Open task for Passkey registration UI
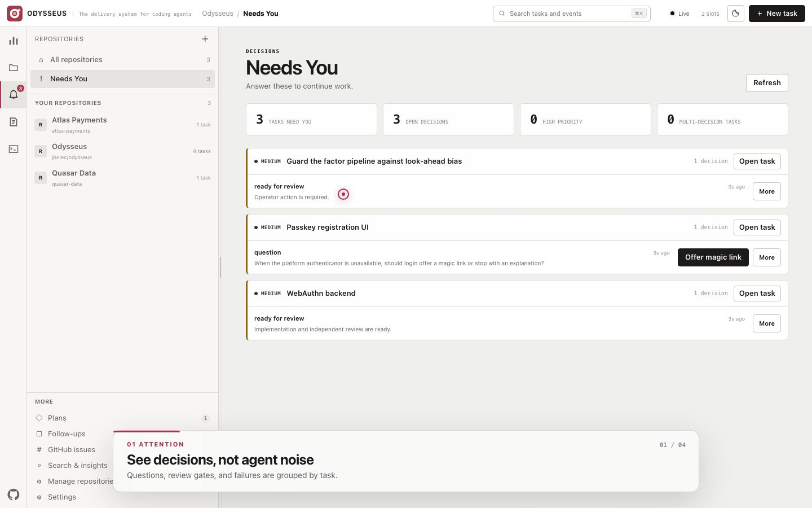812x508 pixels. (757, 227)
